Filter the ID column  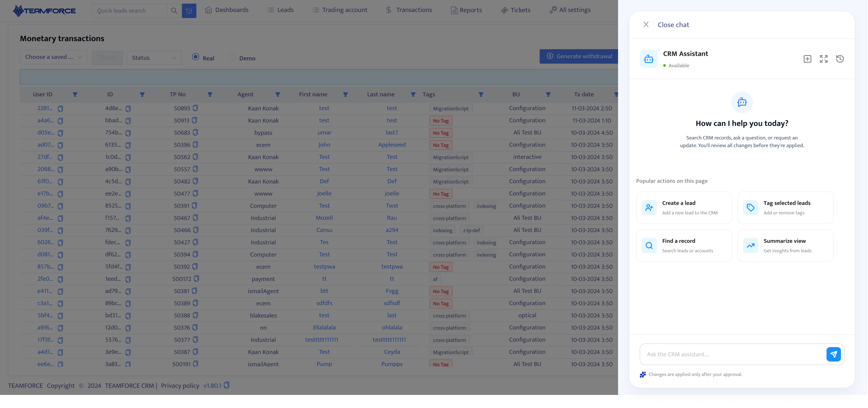[x=142, y=95]
